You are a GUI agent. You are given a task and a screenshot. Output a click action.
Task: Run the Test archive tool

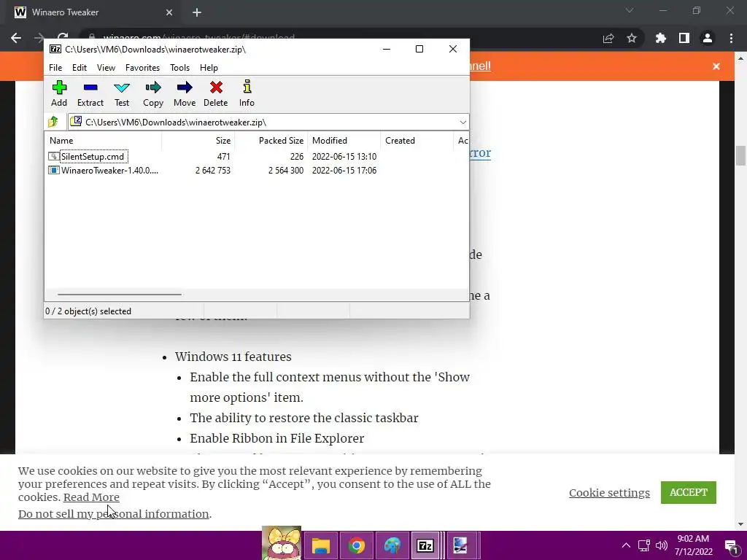(x=122, y=93)
